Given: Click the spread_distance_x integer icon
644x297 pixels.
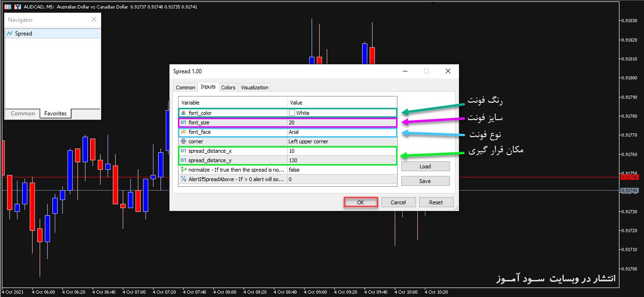Looking at the screenshot, I should pos(183,151).
